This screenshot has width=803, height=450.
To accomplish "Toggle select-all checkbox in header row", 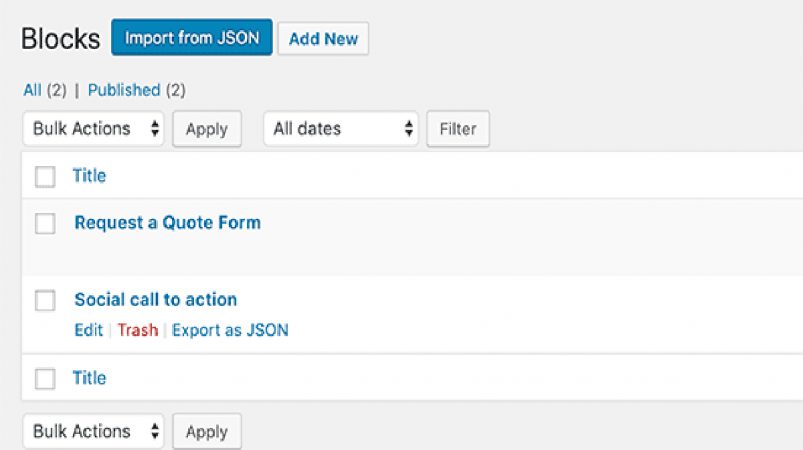I will (x=45, y=177).
